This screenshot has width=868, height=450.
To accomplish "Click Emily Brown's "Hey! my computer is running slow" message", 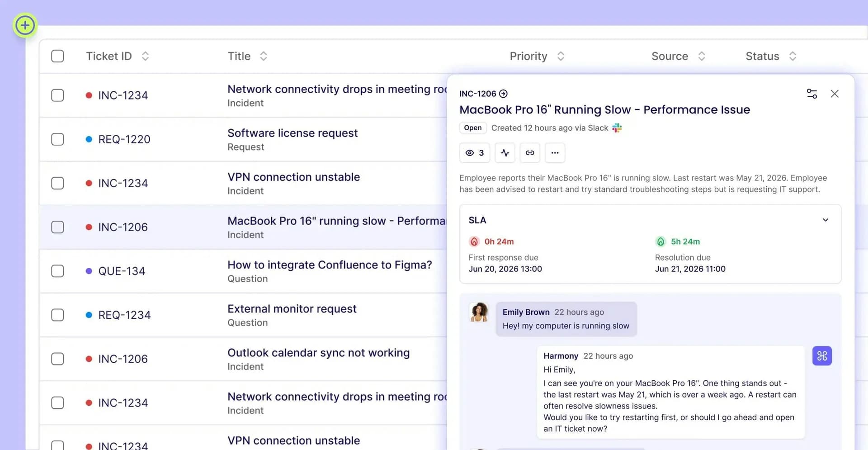I will coord(566,326).
